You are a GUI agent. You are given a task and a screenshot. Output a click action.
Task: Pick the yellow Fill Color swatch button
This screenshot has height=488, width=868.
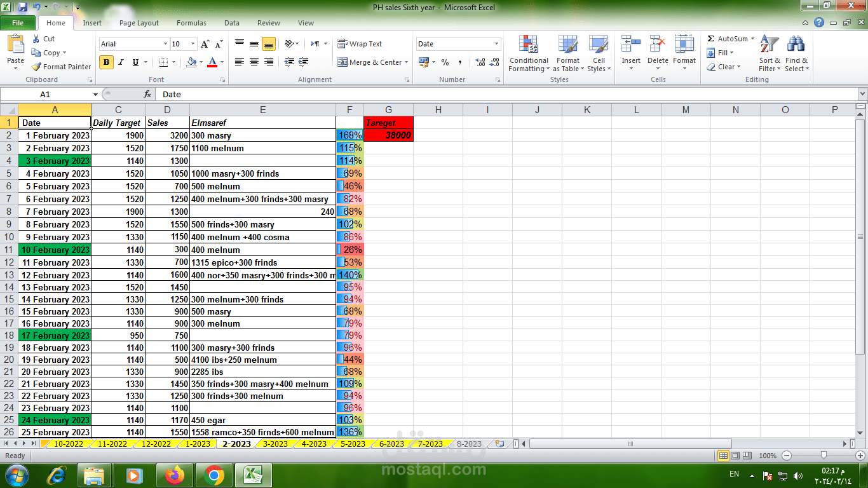pyautogui.click(x=191, y=62)
